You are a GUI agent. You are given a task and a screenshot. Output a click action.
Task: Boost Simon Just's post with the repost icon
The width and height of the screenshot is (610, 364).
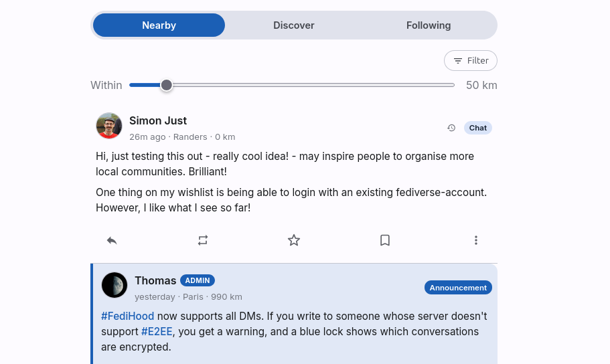click(203, 240)
